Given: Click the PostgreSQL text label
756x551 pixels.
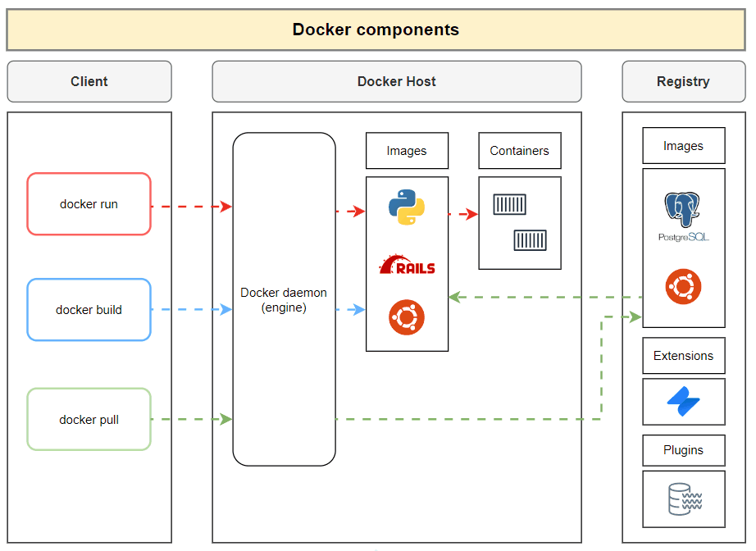Looking at the screenshot, I should point(684,237).
